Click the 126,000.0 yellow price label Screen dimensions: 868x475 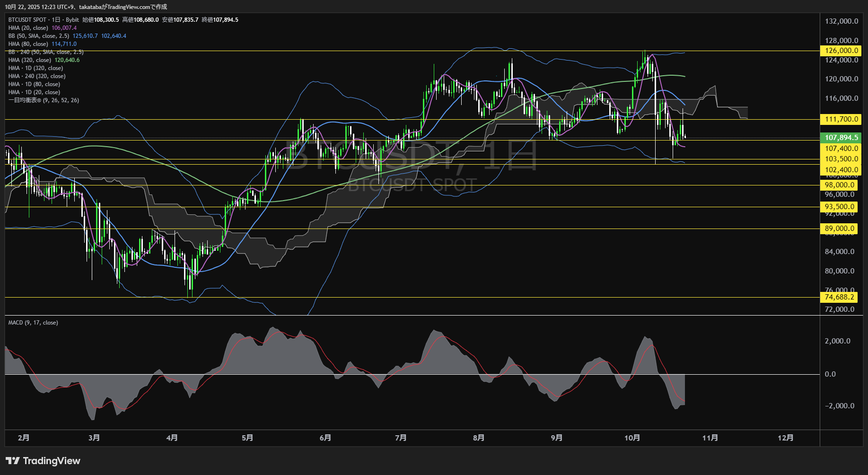[x=841, y=51]
